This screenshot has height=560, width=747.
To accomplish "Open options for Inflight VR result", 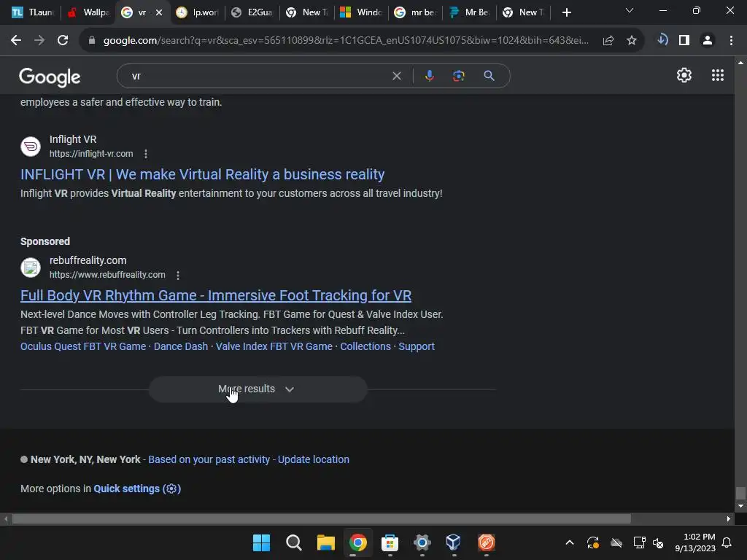I will point(146,154).
